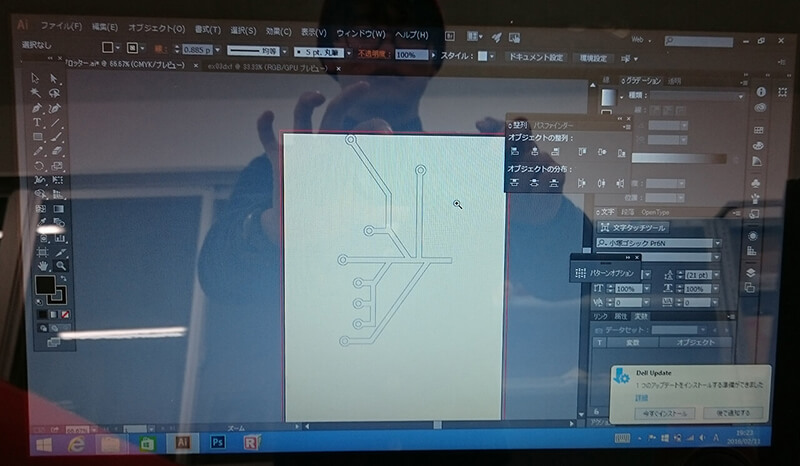Switch to the OpenType tab
Image resolution: width=800 pixels, height=466 pixels.
(x=655, y=212)
